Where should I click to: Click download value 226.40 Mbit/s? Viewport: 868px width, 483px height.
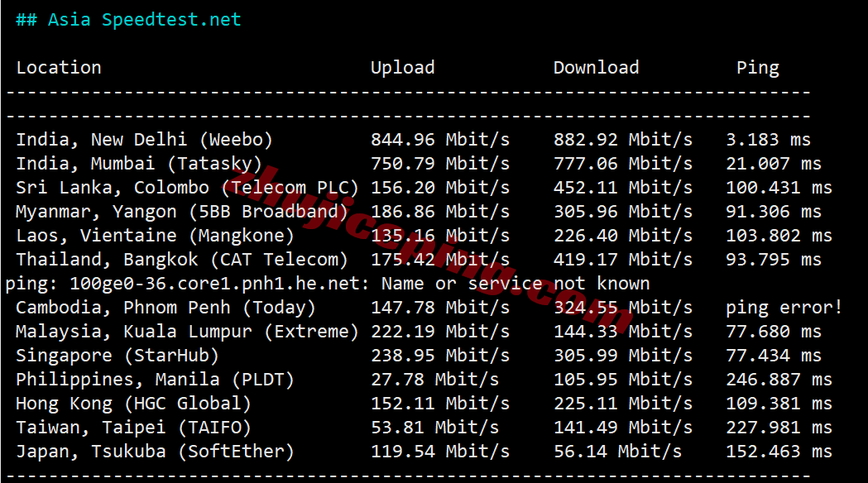[x=623, y=236]
